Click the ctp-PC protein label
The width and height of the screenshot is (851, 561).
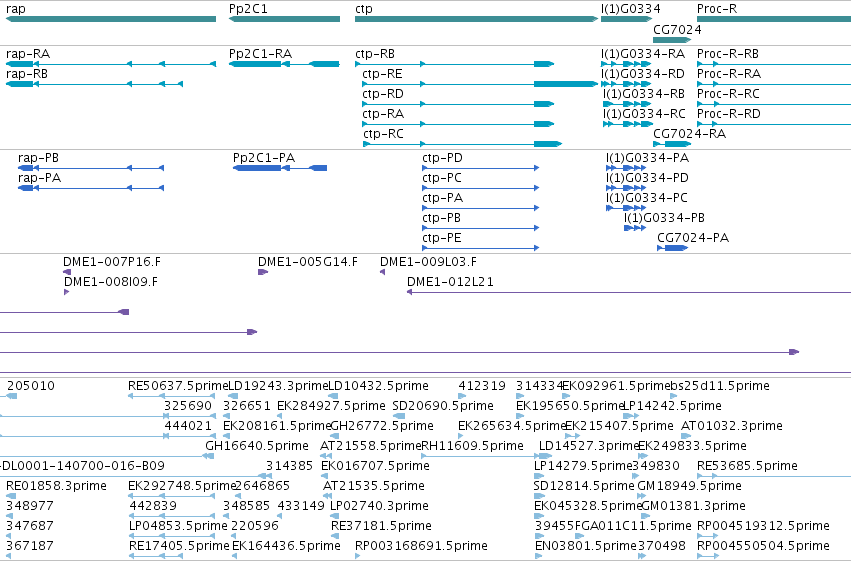(x=442, y=178)
